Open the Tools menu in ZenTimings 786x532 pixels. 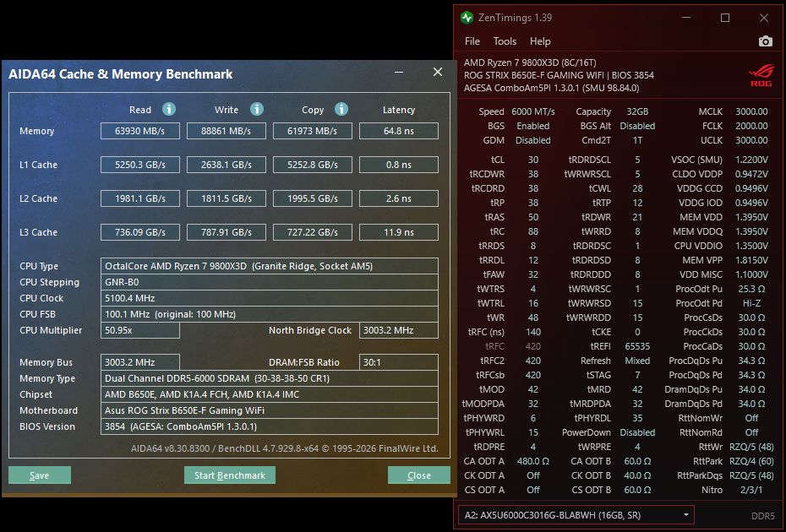[505, 41]
